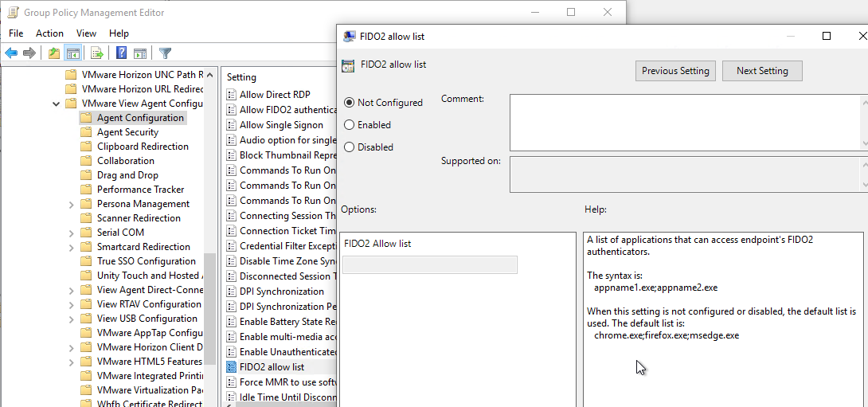This screenshot has height=407, width=868.
Task: Open the View menu
Action: tap(86, 33)
